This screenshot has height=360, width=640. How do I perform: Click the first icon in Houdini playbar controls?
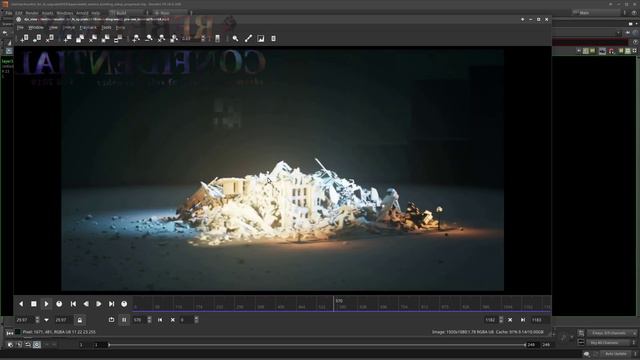pyautogui.click(x=11, y=345)
